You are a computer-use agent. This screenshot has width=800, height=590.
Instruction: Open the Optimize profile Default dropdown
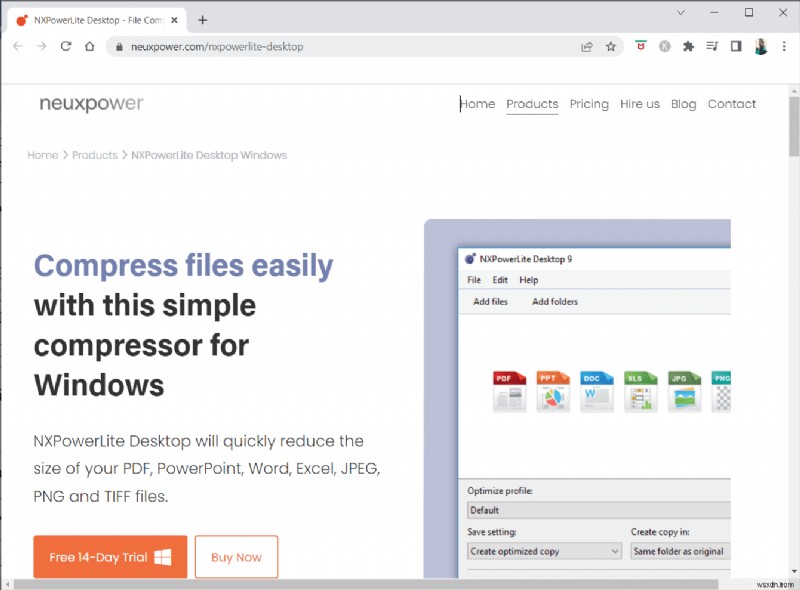click(599, 510)
